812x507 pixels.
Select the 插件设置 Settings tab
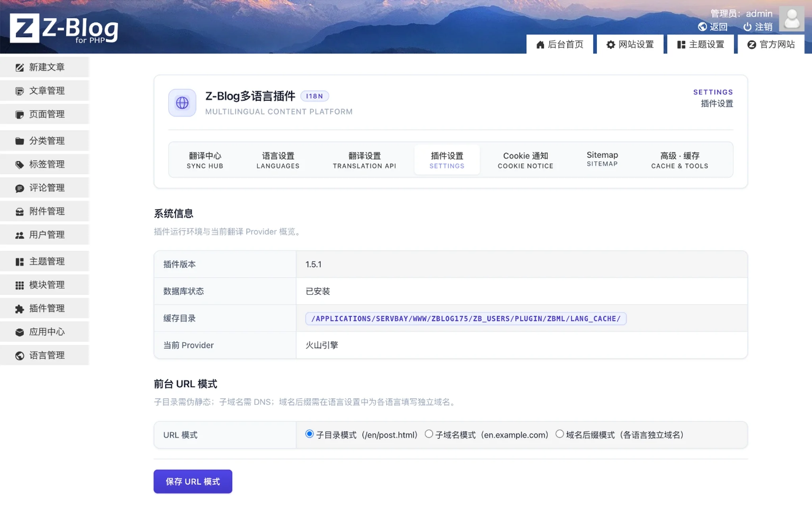click(x=447, y=160)
